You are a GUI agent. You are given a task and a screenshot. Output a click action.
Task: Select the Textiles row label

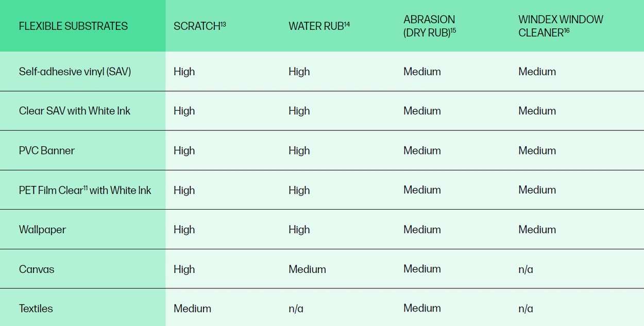point(36,308)
